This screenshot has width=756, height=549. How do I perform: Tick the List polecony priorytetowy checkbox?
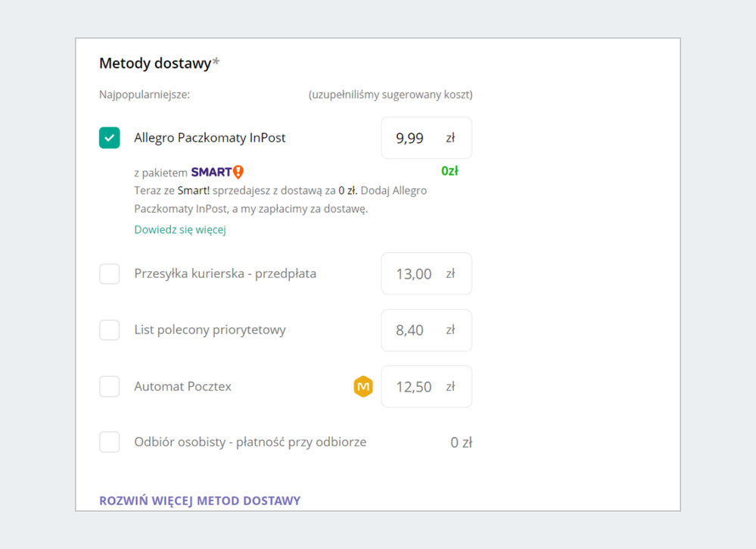(x=110, y=330)
